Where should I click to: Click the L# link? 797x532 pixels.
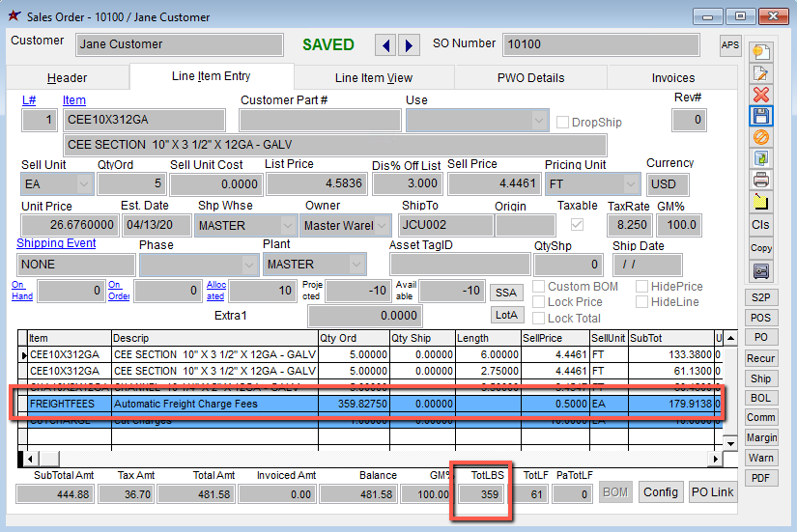pyautogui.click(x=29, y=100)
